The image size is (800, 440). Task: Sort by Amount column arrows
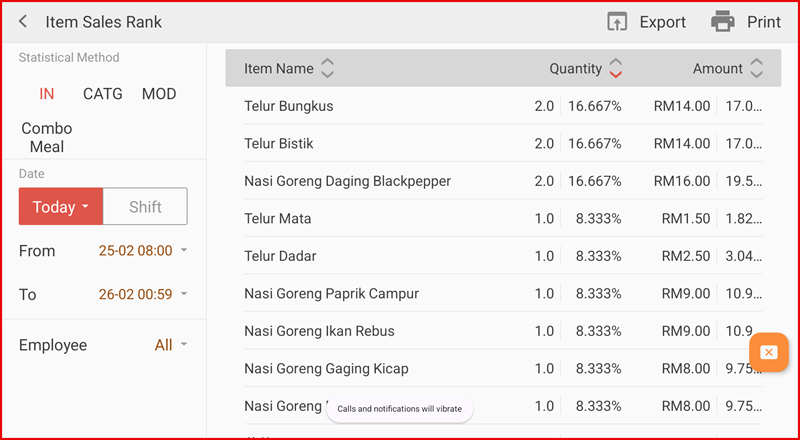(756, 69)
